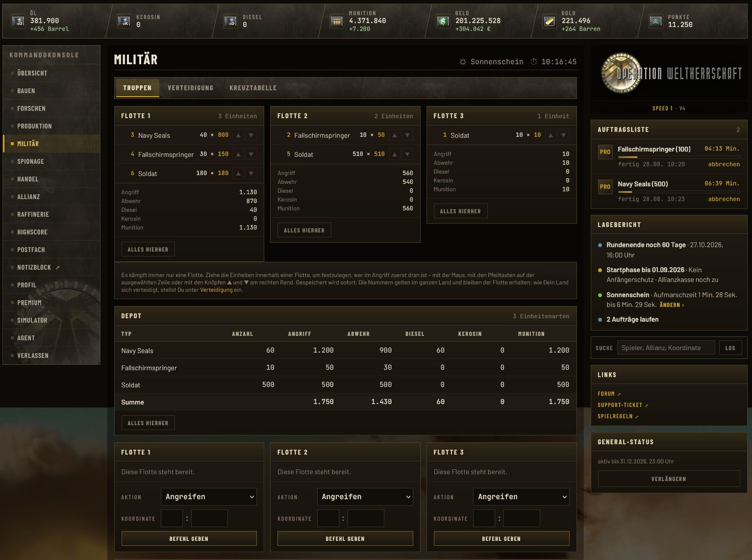Switch to the Verteidigung tab
The image size is (752, 560).
coord(190,88)
